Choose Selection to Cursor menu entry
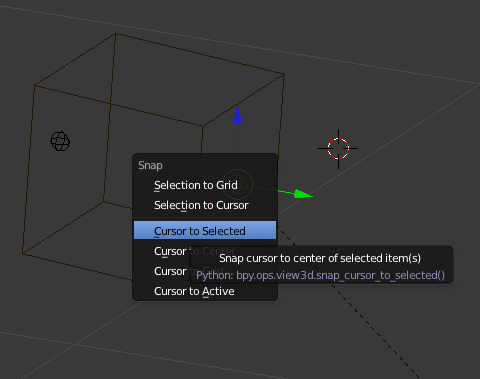The width and height of the screenshot is (480, 379). pos(205,205)
